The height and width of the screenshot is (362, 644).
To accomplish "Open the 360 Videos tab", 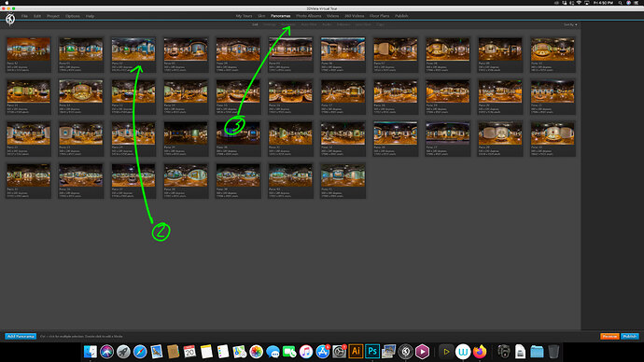I will click(354, 16).
